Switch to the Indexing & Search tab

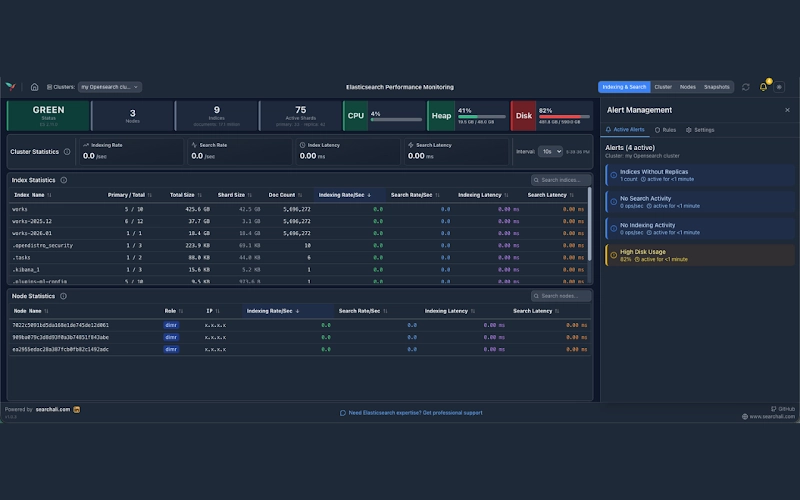point(624,87)
